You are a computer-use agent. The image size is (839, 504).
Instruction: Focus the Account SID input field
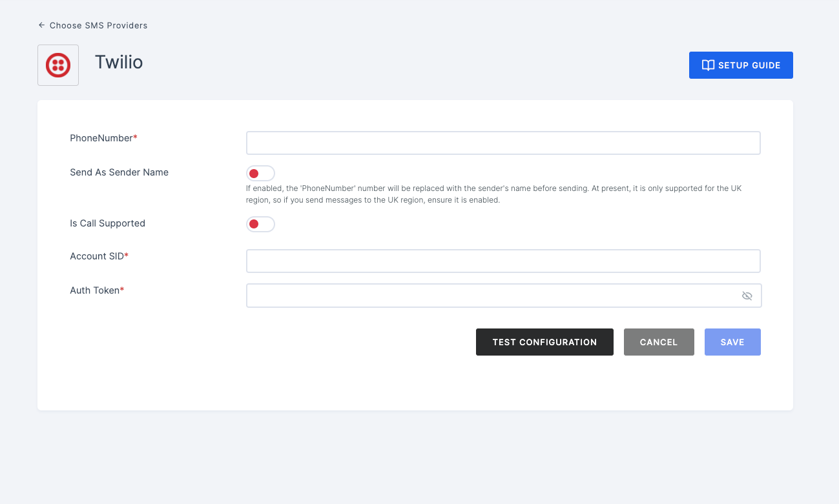click(x=503, y=261)
